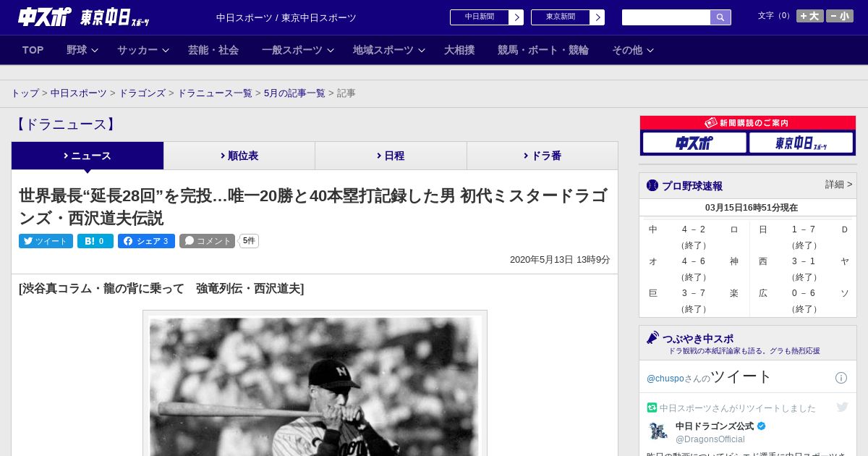
Task: Click the article photo of the batter
Action: click(x=315, y=385)
